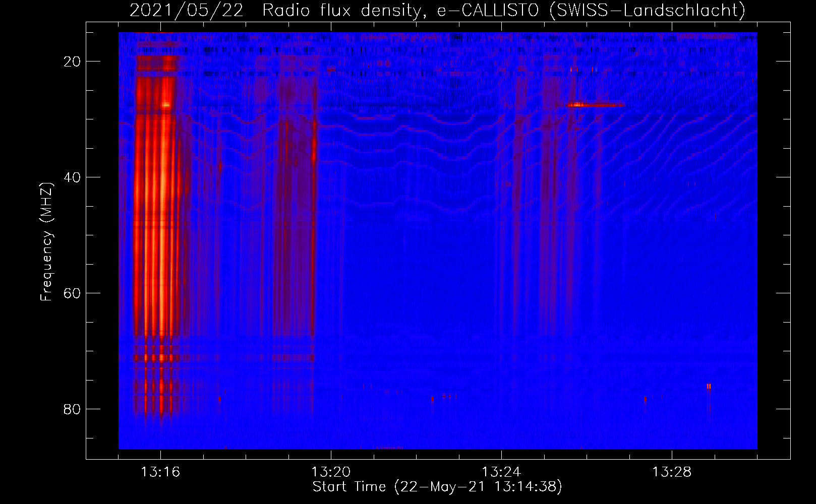Select the 13:24 time tick label

pos(501,472)
